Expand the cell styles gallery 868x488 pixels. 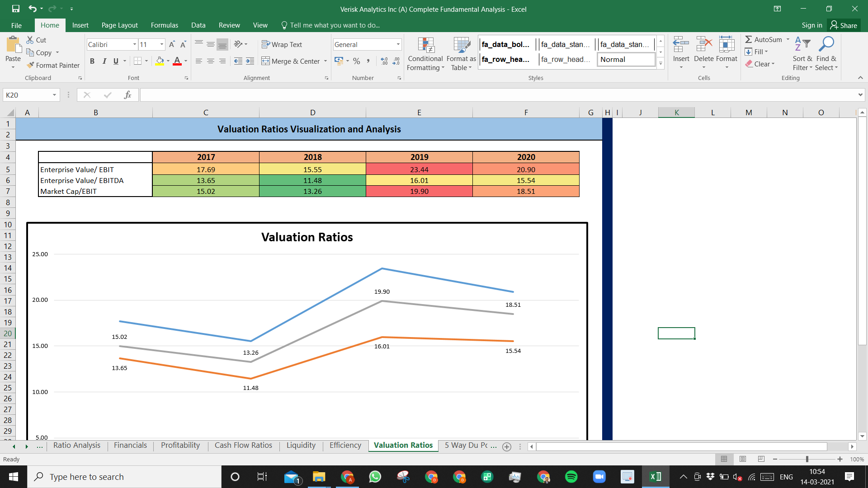click(661, 64)
